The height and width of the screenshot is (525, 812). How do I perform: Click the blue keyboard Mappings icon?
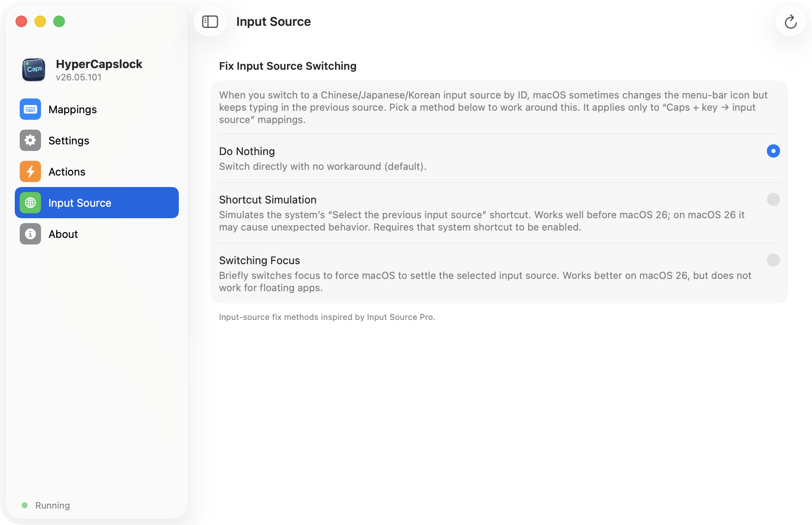[x=30, y=109]
